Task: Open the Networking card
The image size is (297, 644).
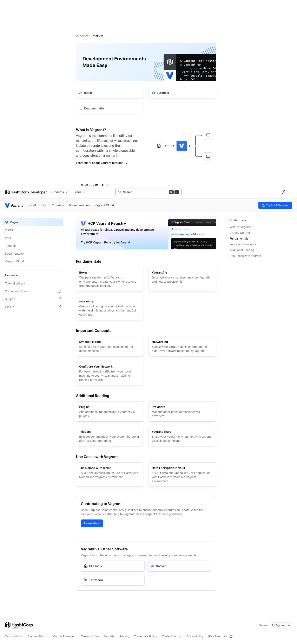Action: click(182, 346)
